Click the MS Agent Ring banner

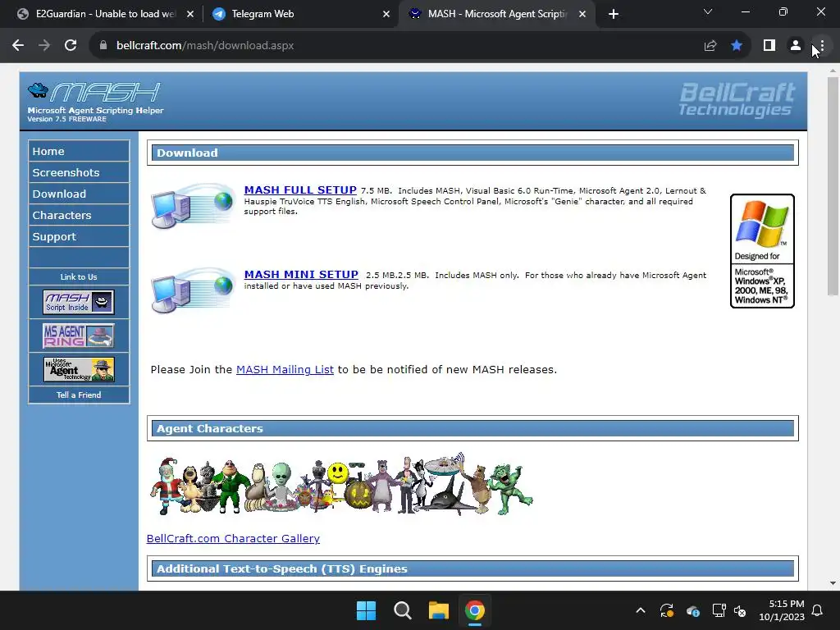tap(79, 336)
